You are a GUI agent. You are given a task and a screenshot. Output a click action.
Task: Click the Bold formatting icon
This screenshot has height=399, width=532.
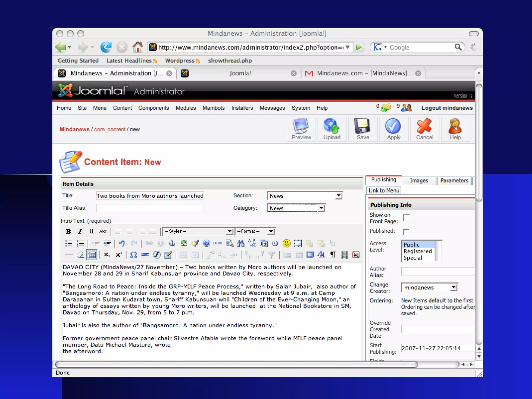(x=68, y=231)
